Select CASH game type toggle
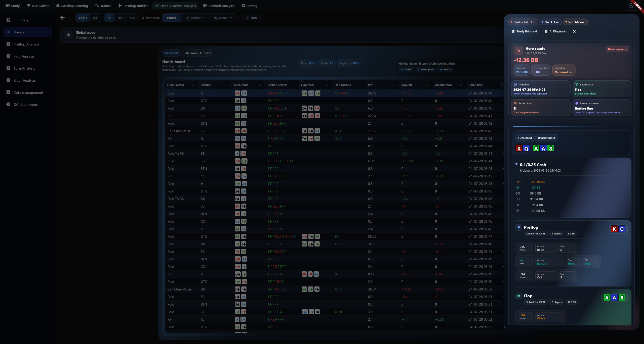The image size is (644, 344). [83, 18]
